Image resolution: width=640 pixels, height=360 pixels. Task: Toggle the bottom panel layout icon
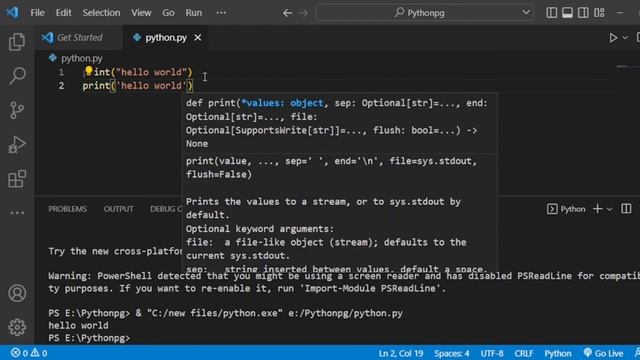(567, 13)
